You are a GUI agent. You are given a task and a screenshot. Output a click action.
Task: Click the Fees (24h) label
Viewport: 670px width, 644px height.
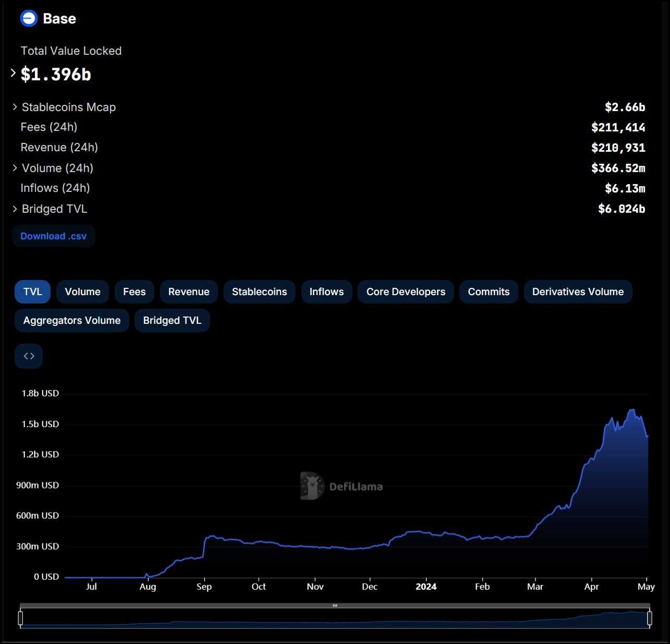point(49,127)
